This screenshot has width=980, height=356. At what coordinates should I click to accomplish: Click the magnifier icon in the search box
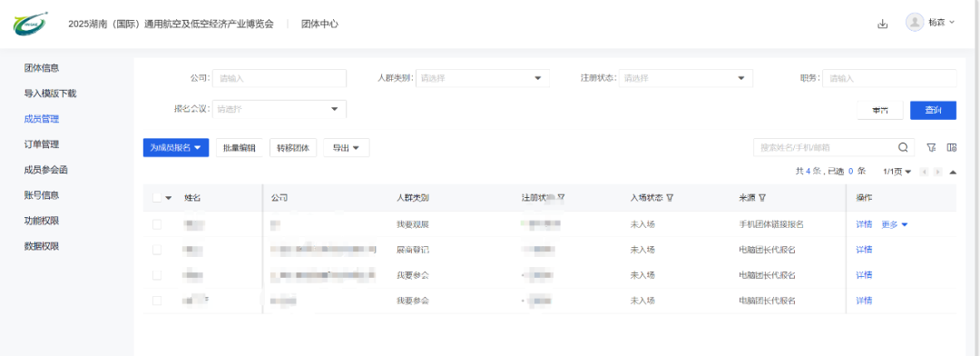(x=903, y=148)
